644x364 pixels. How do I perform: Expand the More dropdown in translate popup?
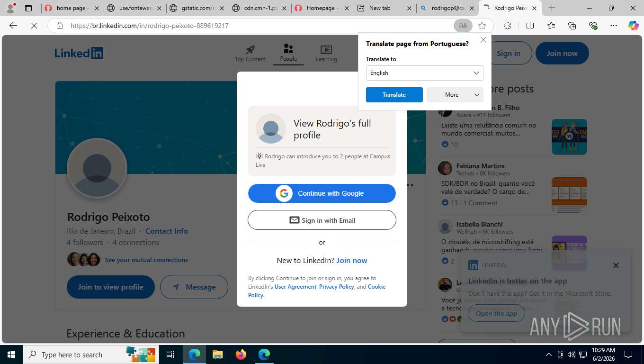point(455,95)
